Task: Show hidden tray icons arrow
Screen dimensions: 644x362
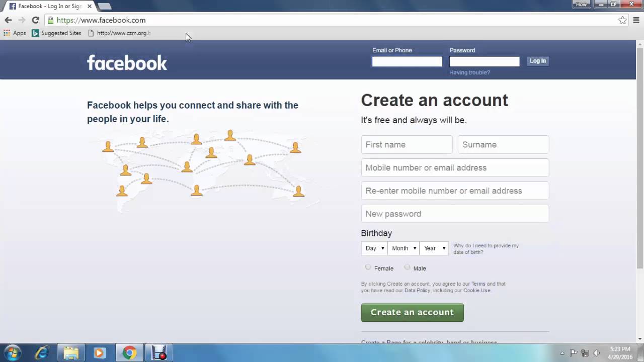Action: pos(562,353)
